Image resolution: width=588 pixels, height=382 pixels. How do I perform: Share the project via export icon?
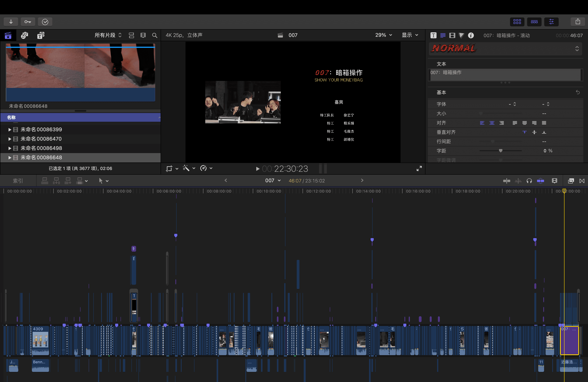pyautogui.click(x=578, y=22)
